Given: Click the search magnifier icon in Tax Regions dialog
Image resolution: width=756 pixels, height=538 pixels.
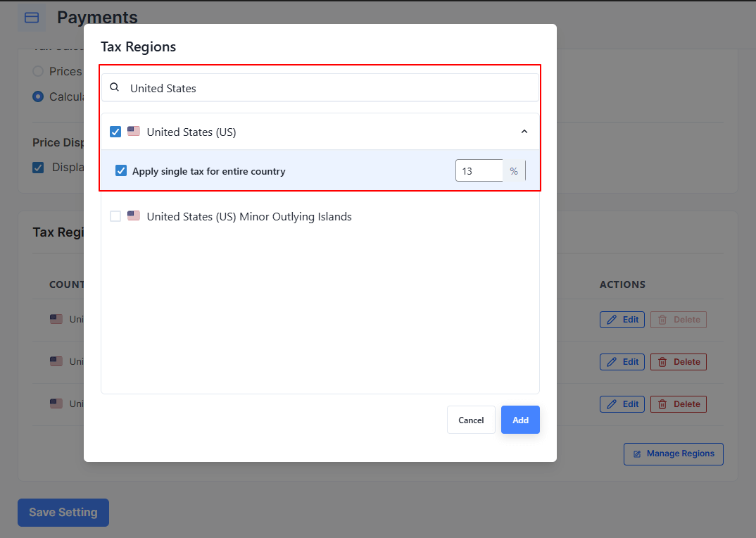Looking at the screenshot, I should click(114, 87).
